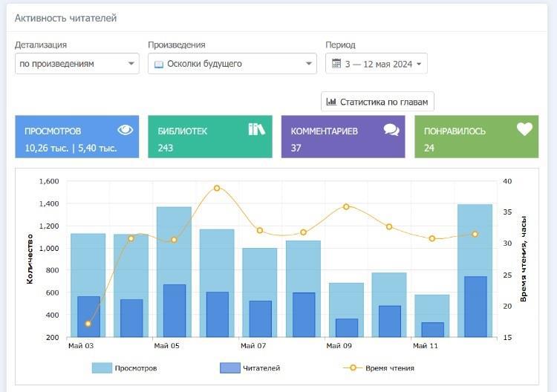557x392 pixels.
Task: Click the book icon beside Осколки будущего
Action: point(158,65)
